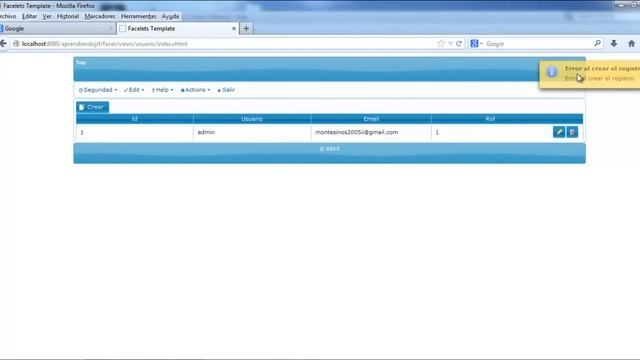Image resolution: width=640 pixels, height=360 pixels.
Task: Open the Historial browser menu
Action: coord(68,16)
